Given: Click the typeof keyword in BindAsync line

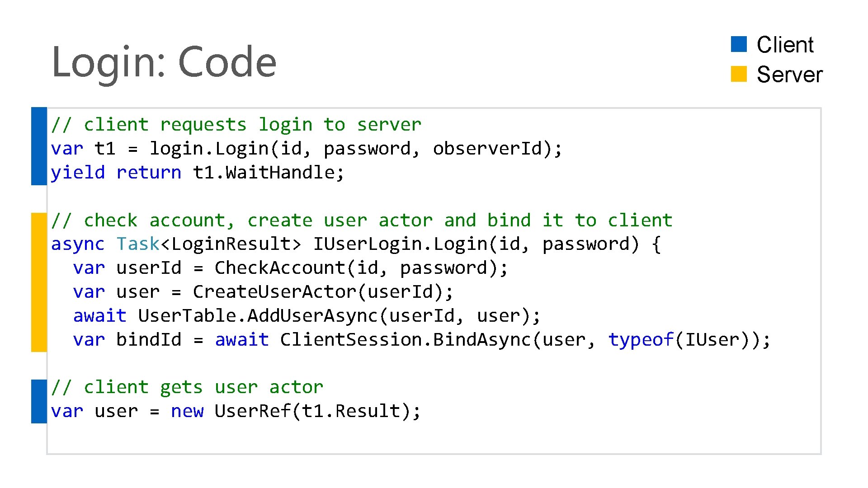Looking at the screenshot, I should click(641, 340).
